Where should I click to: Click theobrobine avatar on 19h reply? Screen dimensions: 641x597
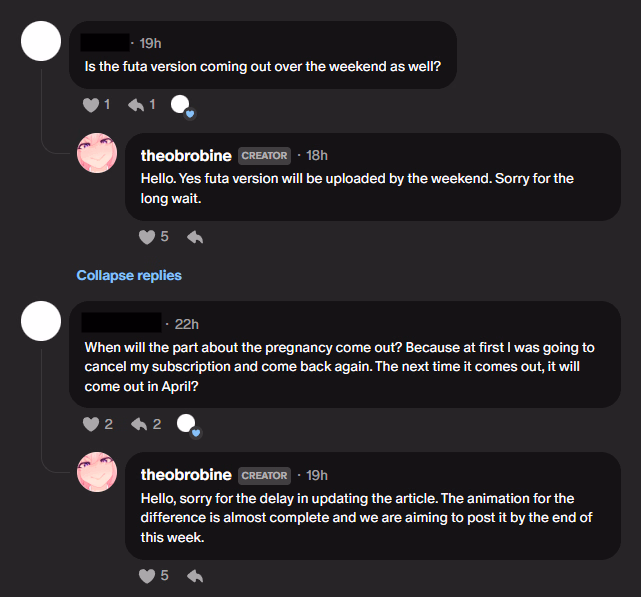coord(97,473)
